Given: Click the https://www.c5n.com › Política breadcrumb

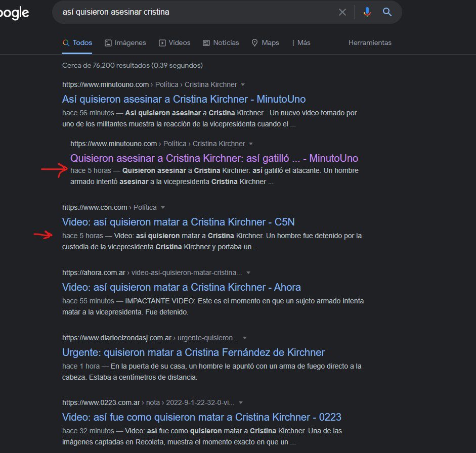Looking at the screenshot, I should tap(110, 207).
